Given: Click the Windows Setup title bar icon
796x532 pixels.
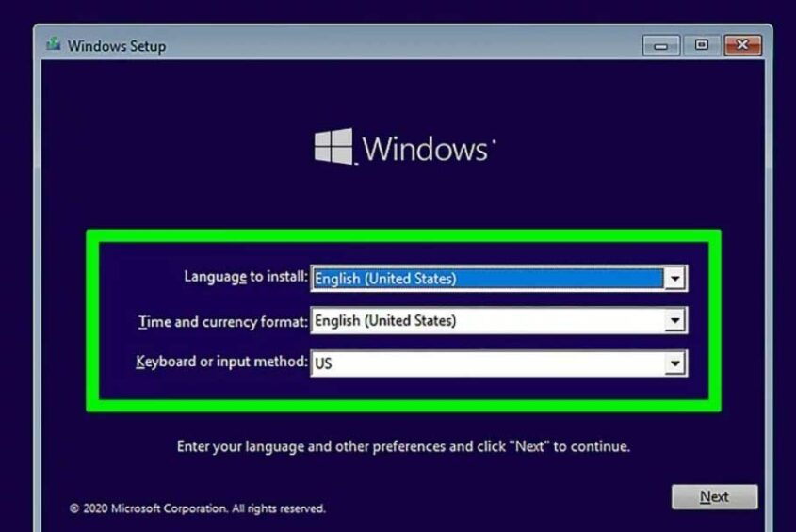Looking at the screenshot, I should coord(54,44).
